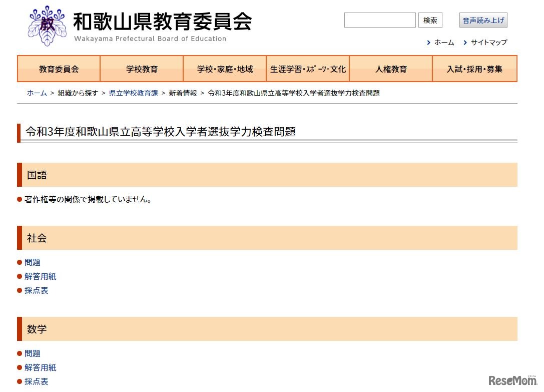Open the 生涯学習・スポーツ・文化 navigation tab
Screen dimensions: 544x392
[x=308, y=69]
